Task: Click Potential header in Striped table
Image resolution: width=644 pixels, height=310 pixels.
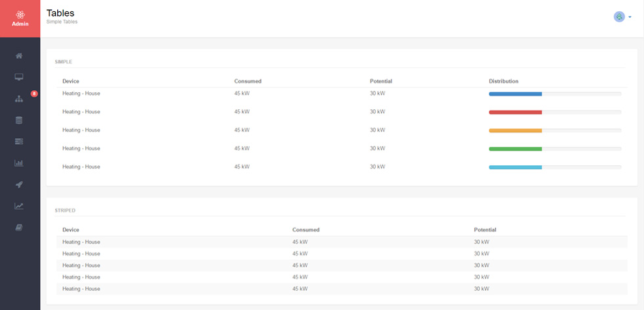Action: coord(485,230)
